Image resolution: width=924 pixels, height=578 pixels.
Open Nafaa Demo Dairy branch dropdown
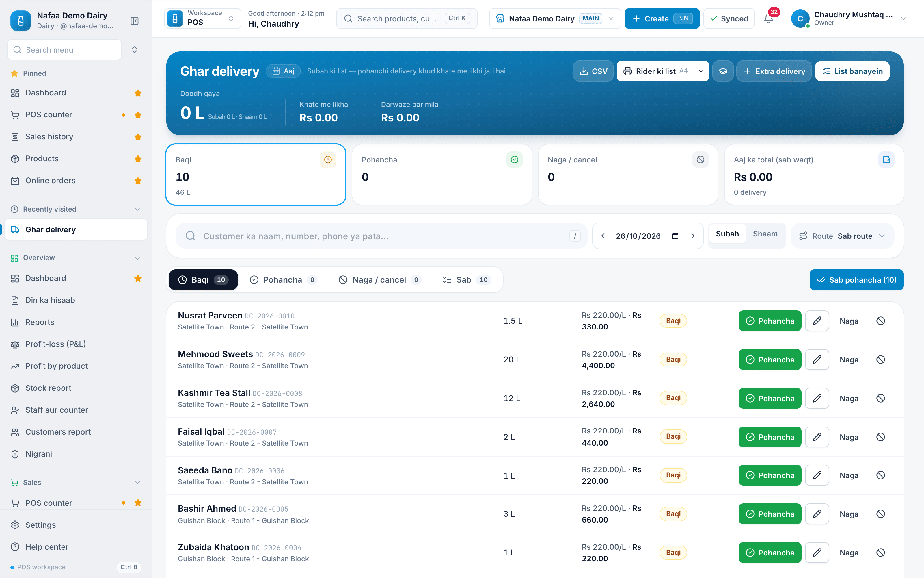pyautogui.click(x=555, y=18)
